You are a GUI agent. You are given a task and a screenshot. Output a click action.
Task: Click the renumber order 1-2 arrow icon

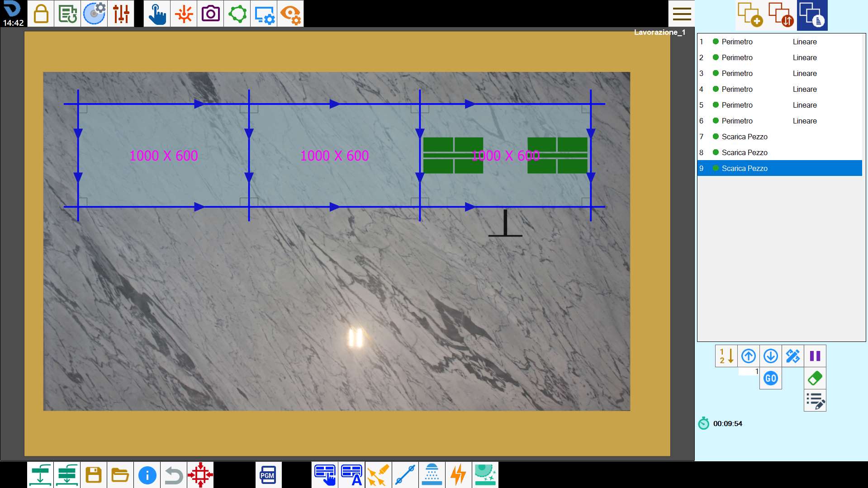point(726,356)
